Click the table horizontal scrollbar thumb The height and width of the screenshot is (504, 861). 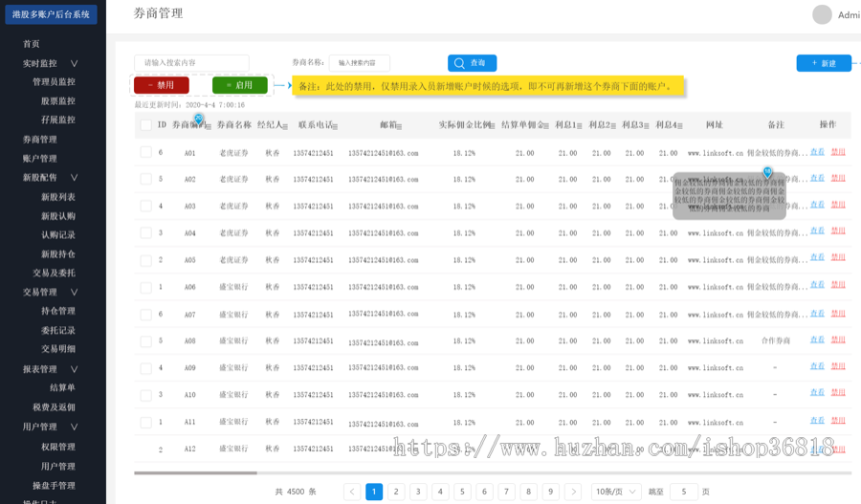(x=195, y=472)
